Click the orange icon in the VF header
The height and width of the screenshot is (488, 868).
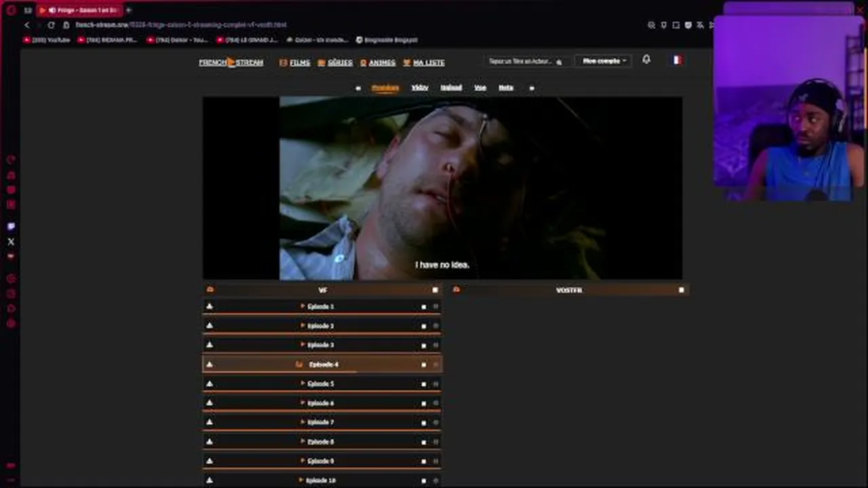pyautogui.click(x=210, y=289)
